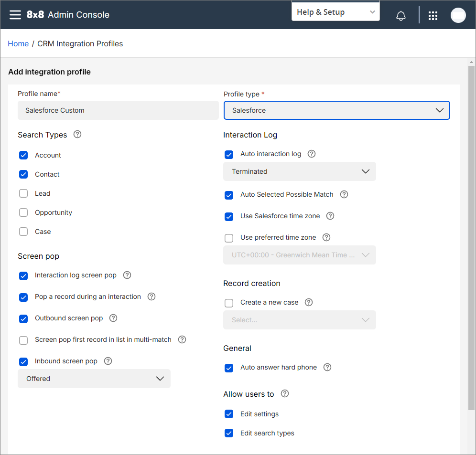
Task: Click the Record creation section heading
Action: [252, 283]
